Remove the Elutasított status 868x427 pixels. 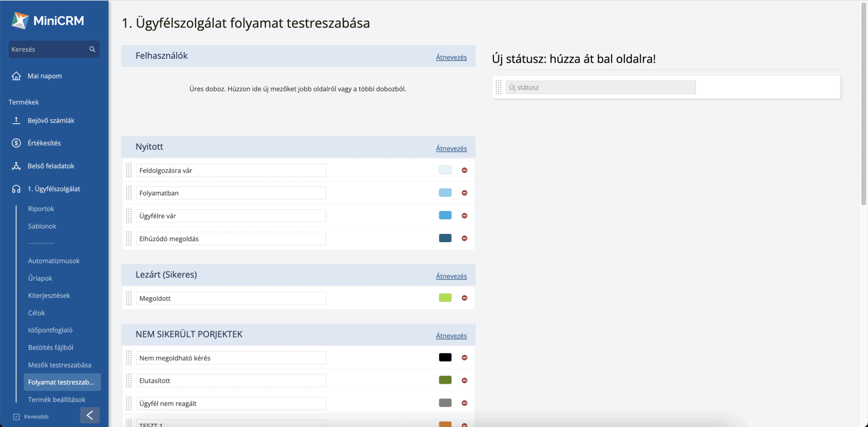click(464, 380)
